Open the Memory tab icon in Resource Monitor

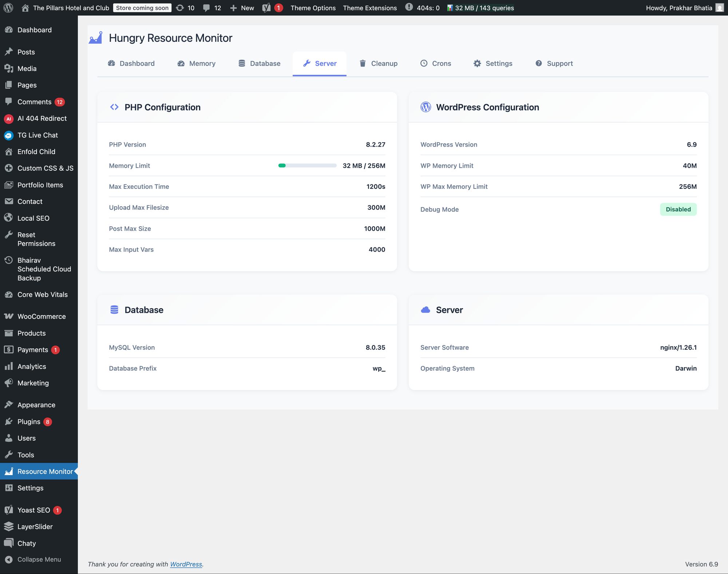coord(181,63)
